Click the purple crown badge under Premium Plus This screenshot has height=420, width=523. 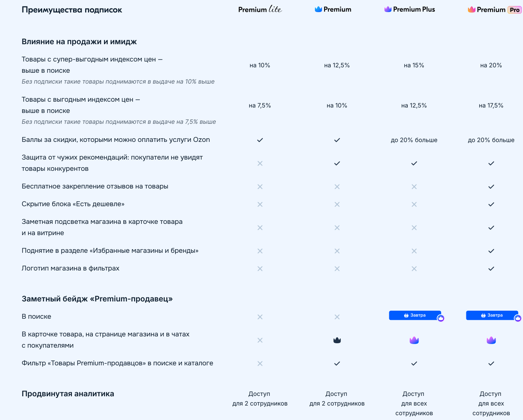coord(414,340)
